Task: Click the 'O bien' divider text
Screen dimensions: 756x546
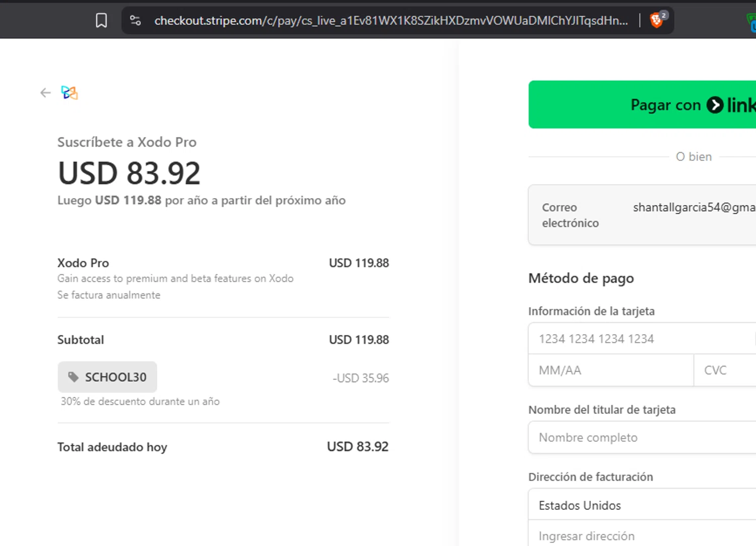Action: (x=694, y=157)
